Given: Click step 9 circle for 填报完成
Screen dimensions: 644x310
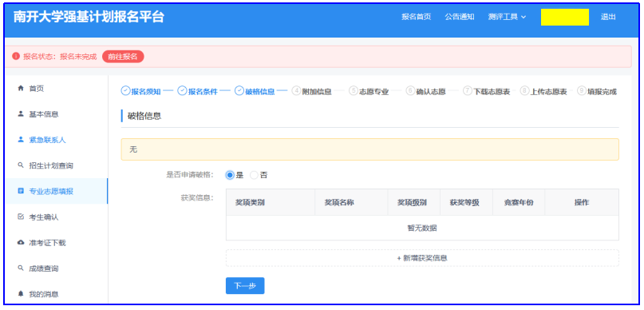Looking at the screenshot, I should point(582,91).
